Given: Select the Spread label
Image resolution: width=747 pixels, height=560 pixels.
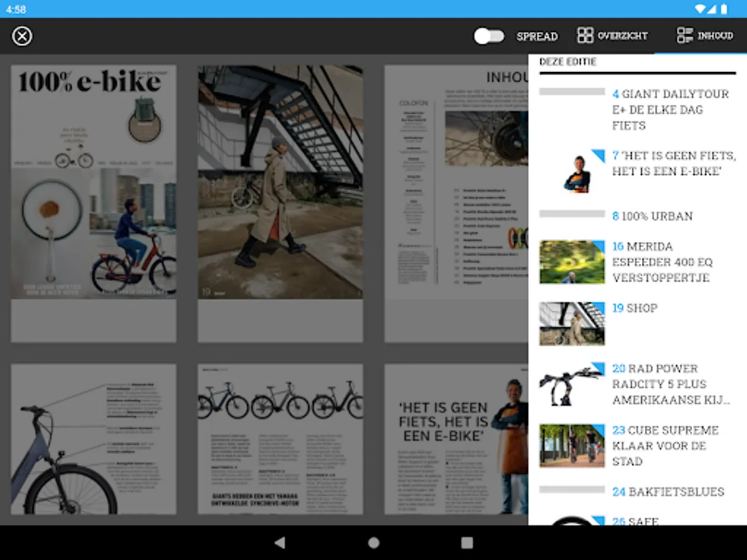Looking at the screenshot, I should [537, 36].
